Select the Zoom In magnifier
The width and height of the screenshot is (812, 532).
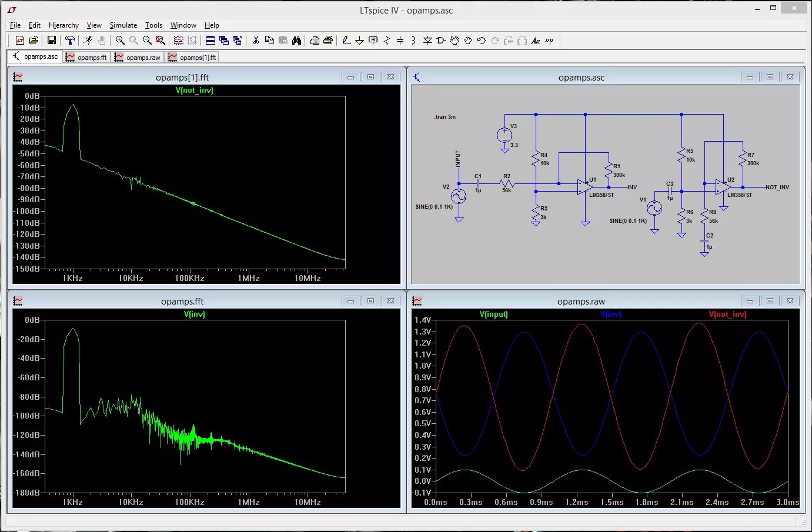(120, 41)
